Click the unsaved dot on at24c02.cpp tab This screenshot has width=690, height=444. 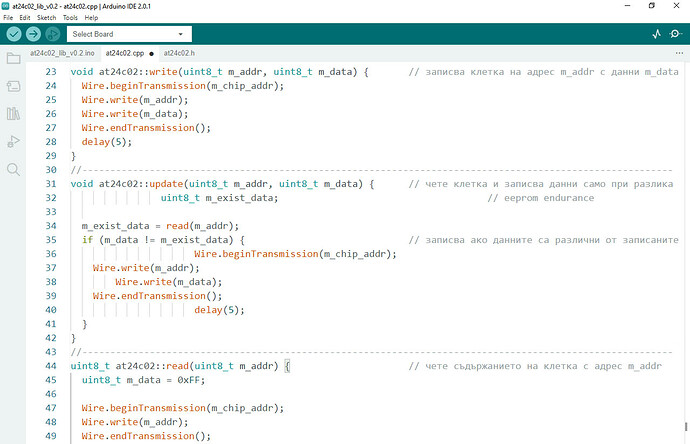151,53
